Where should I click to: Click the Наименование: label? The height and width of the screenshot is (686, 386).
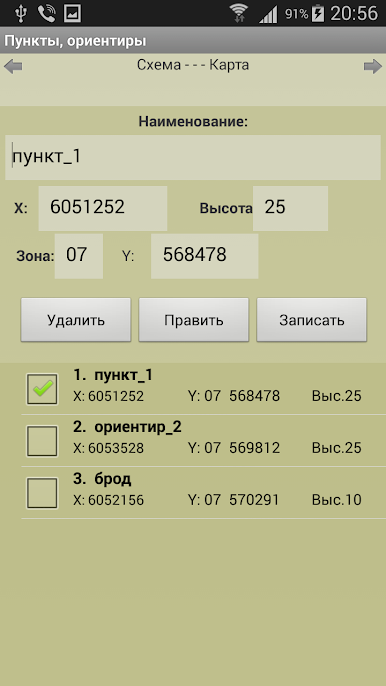(193, 122)
